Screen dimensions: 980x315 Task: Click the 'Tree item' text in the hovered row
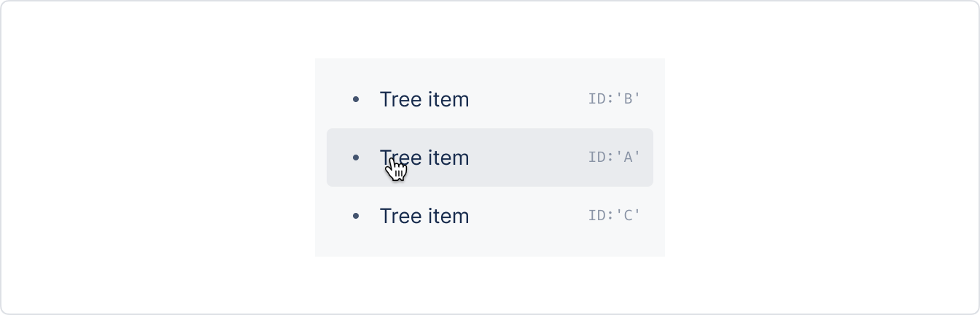click(x=424, y=157)
